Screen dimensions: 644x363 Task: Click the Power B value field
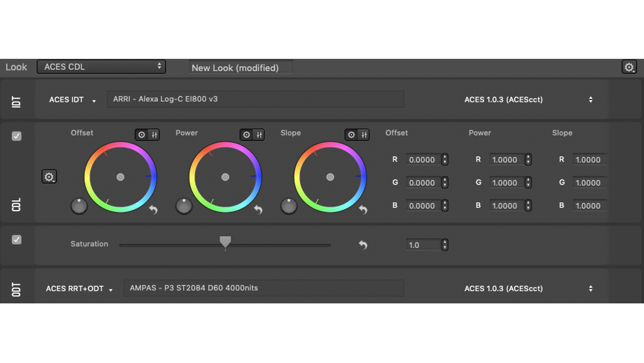(507, 206)
